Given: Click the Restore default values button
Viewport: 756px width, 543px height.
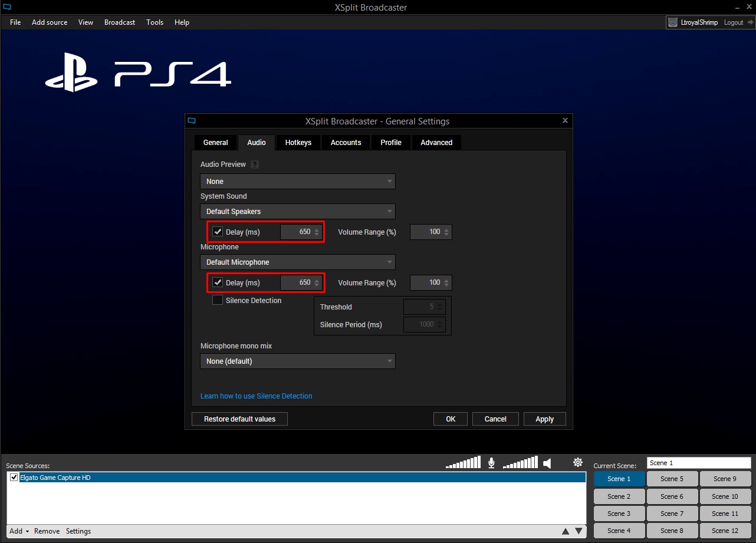Looking at the screenshot, I should (x=239, y=419).
